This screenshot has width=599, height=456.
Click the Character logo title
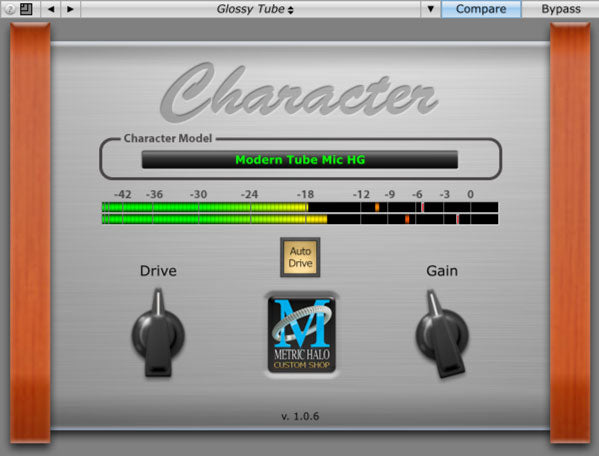click(299, 92)
